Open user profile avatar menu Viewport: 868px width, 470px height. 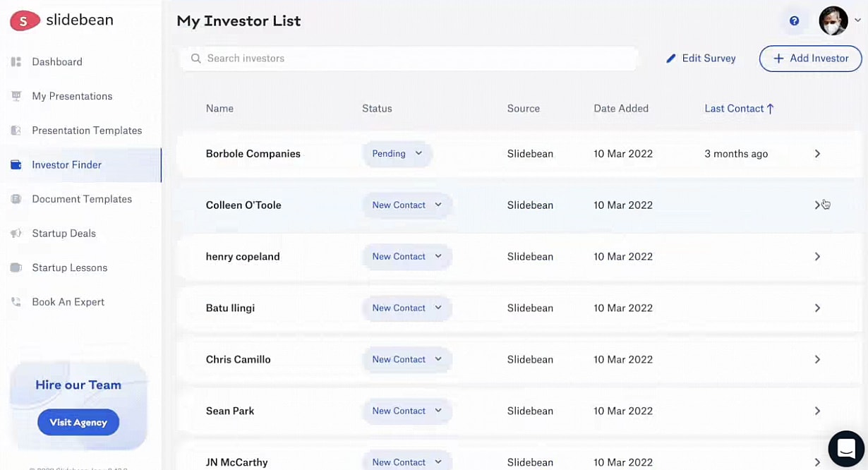[833, 21]
